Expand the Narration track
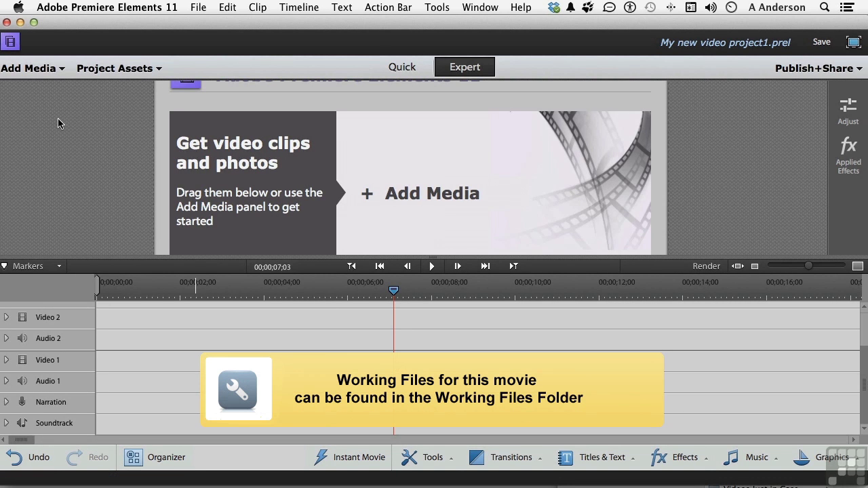868x488 pixels. click(x=6, y=402)
